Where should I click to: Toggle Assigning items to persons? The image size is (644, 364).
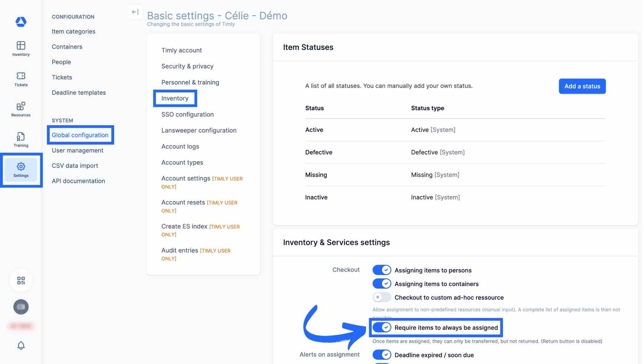coord(382,270)
